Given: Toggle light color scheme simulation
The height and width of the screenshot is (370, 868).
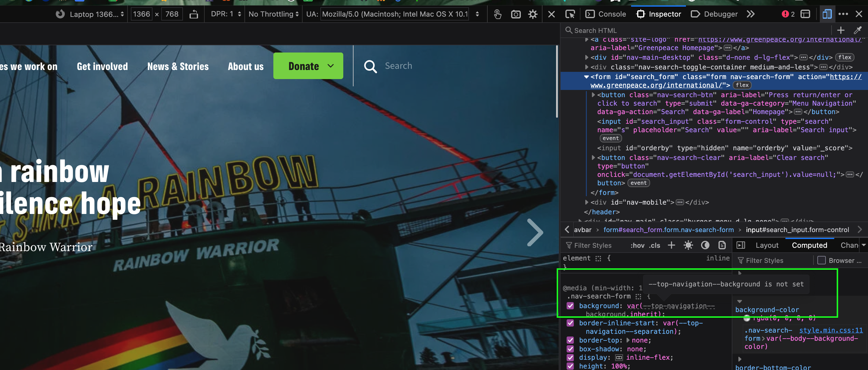Looking at the screenshot, I should click(x=688, y=245).
